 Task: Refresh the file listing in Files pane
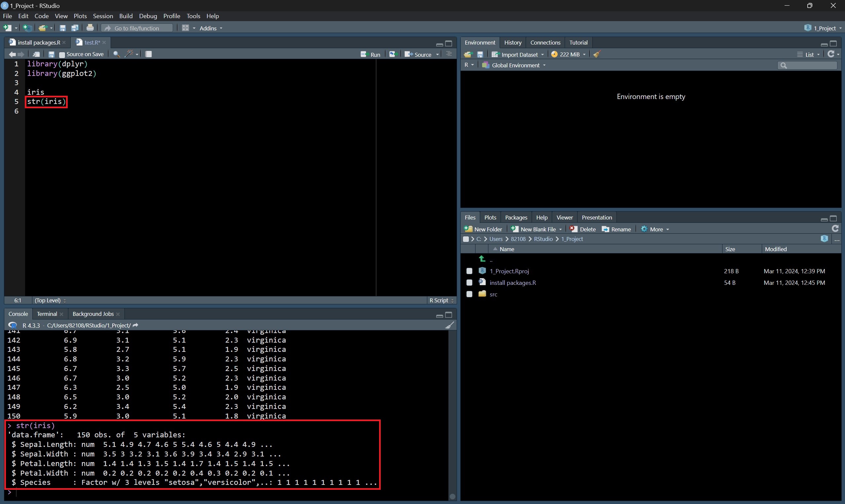835,229
